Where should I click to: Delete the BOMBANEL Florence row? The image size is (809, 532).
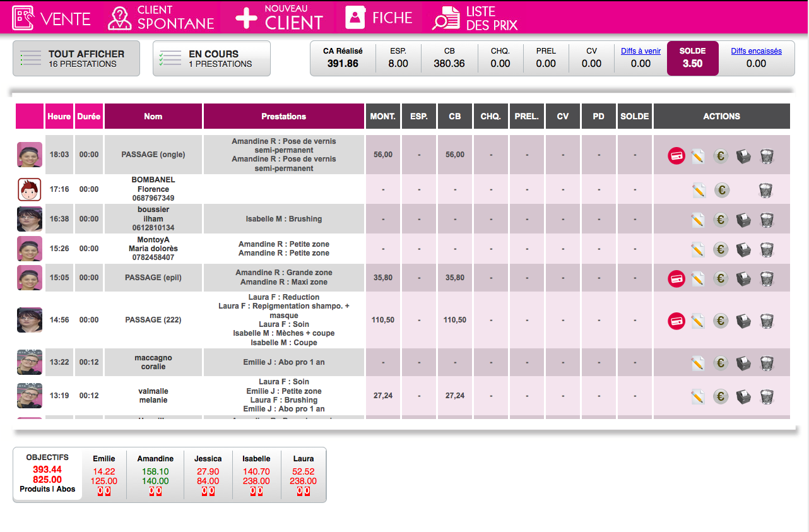click(767, 190)
